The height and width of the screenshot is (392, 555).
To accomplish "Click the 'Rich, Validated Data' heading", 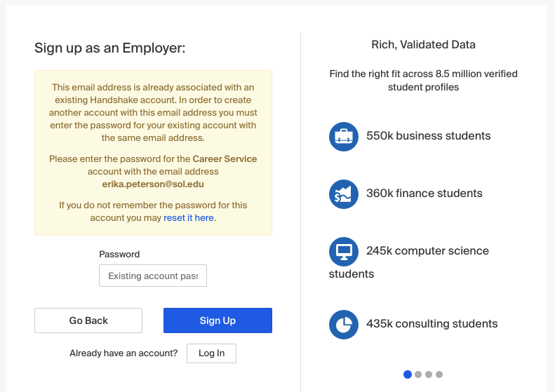I will 423,45.
